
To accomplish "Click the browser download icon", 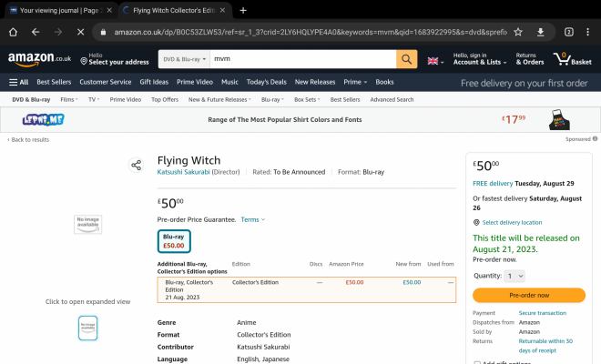I will pyautogui.click(x=541, y=31).
